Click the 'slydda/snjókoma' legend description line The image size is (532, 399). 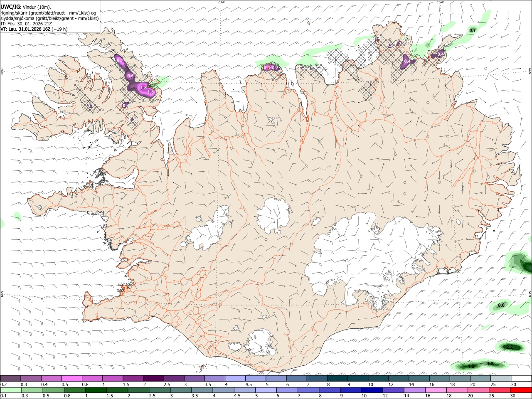(x=49, y=18)
